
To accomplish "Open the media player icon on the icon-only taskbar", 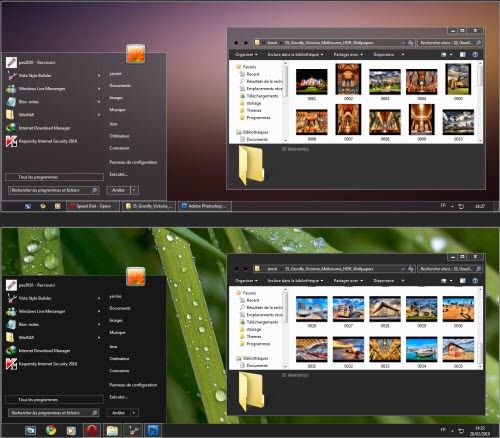I will tap(71, 430).
